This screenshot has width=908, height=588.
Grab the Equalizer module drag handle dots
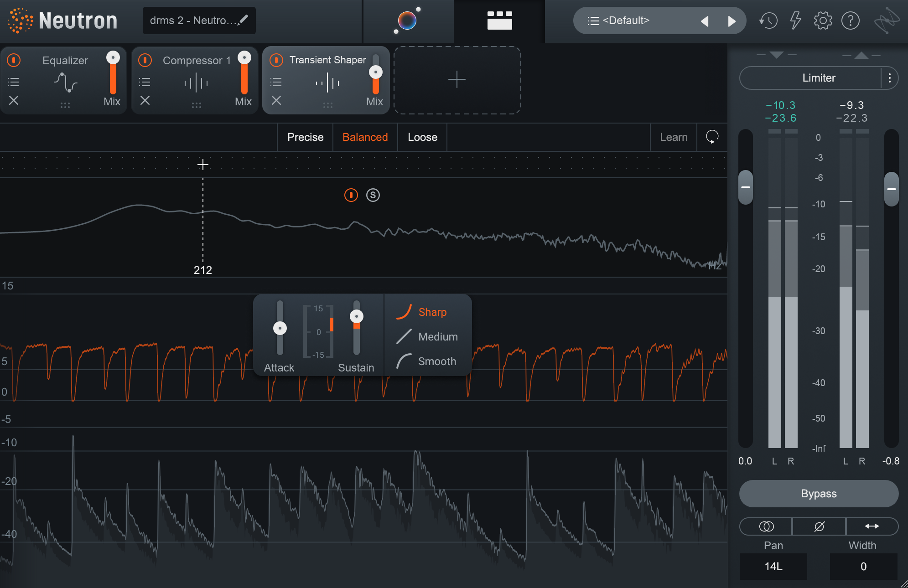click(65, 105)
